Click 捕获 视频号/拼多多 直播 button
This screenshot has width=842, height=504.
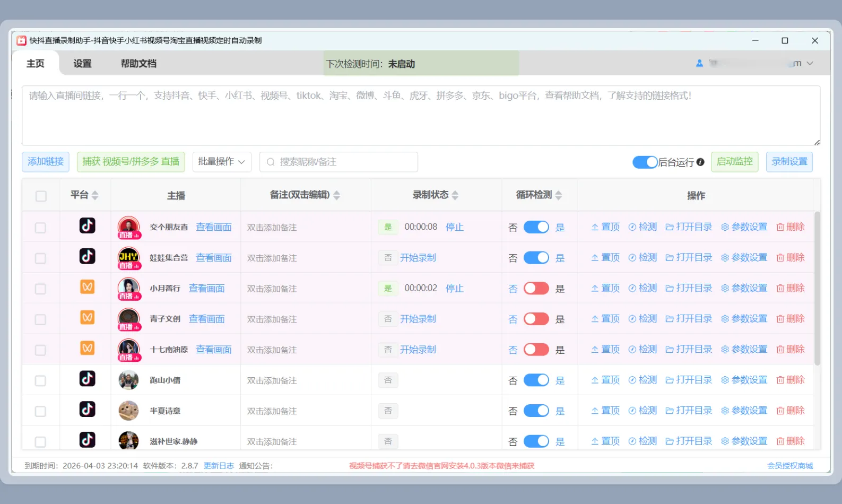pyautogui.click(x=131, y=162)
